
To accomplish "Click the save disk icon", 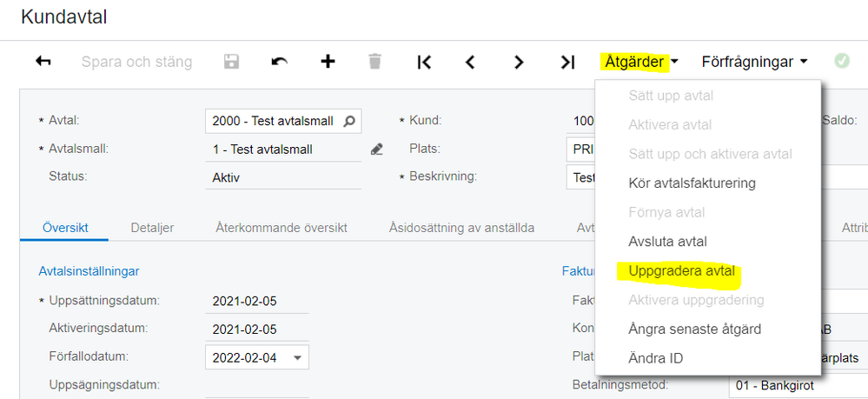I will click(232, 62).
